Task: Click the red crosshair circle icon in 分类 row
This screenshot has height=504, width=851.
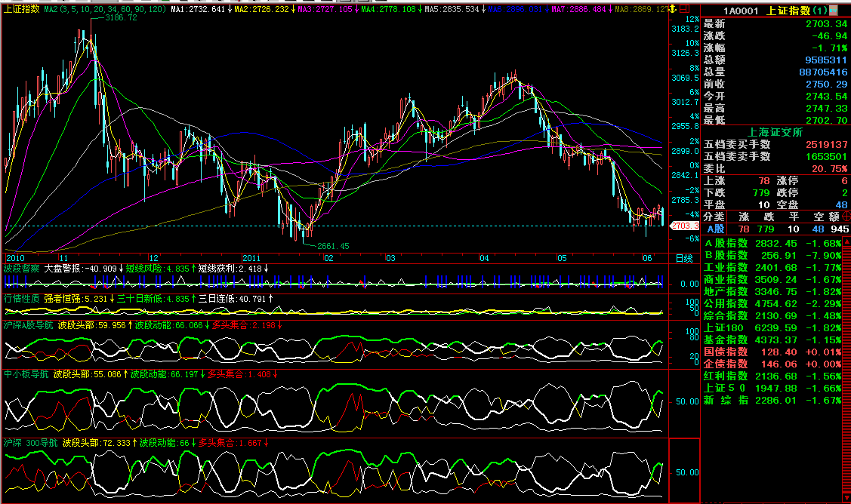Action: click(x=846, y=216)
